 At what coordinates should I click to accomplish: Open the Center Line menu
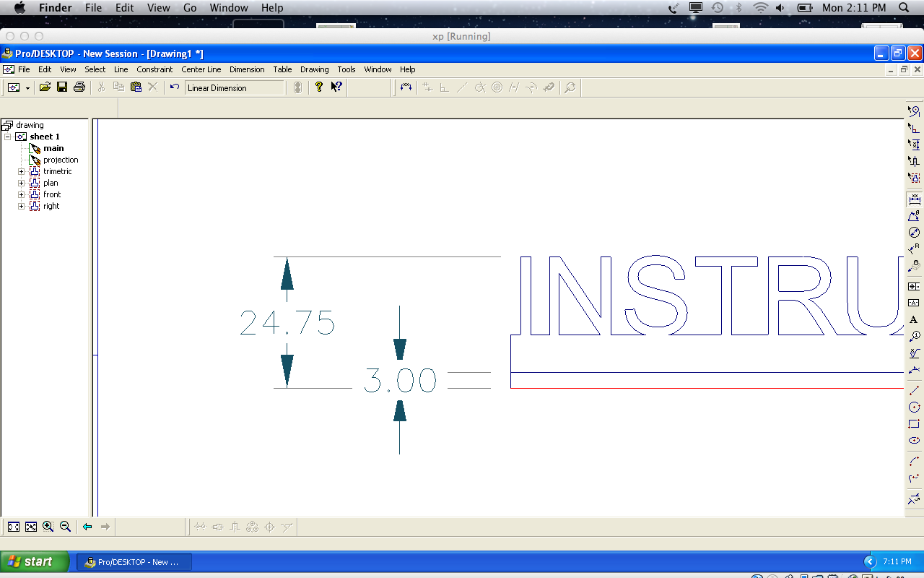point(201,69)
